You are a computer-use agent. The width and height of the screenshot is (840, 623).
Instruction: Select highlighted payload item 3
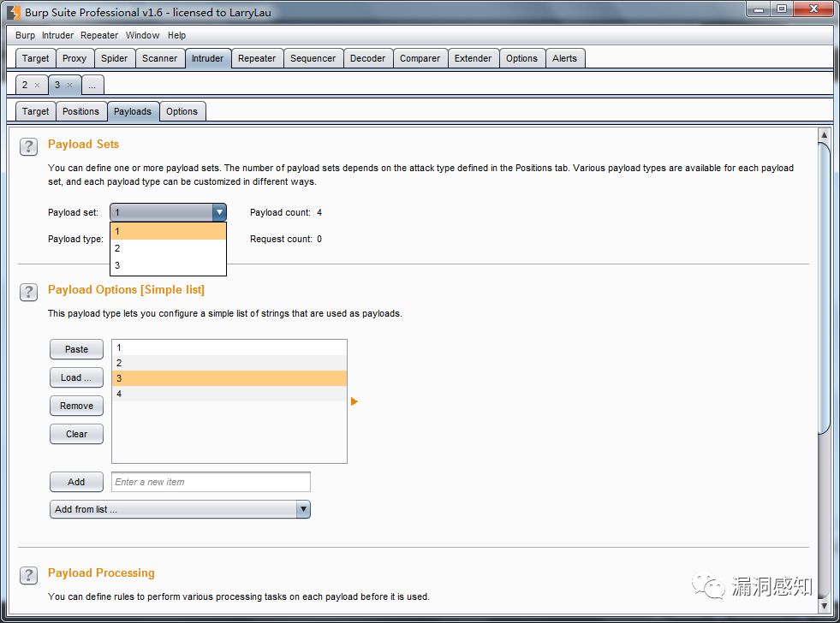coord(229,378)
